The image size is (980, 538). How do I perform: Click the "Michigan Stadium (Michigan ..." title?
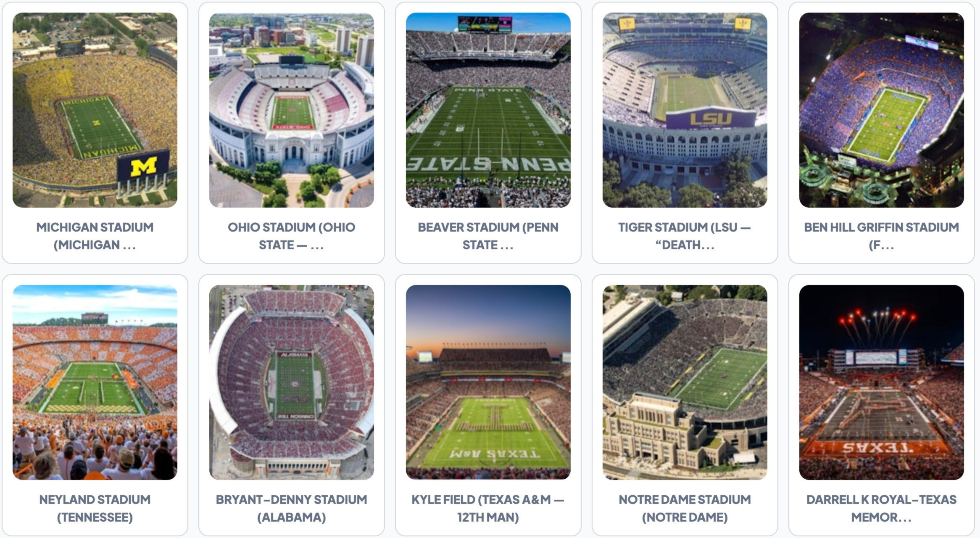pyautogui.click(x=95, y=236)
